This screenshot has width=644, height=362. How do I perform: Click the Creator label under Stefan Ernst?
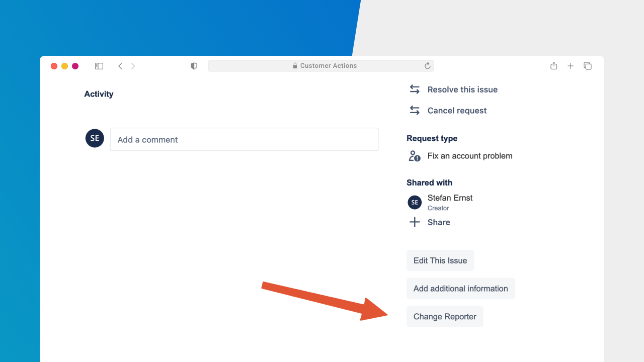(x=438, y=208)
